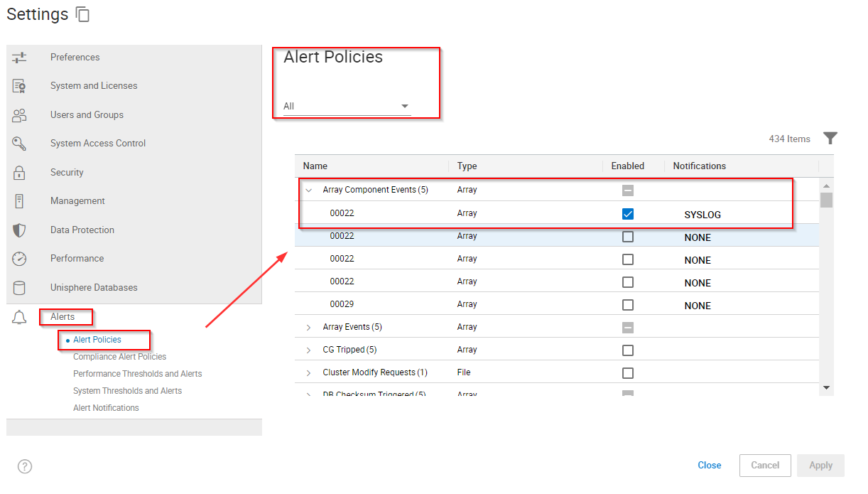Open Preferences using the sliders icon
The image size is (868, 494).
19,57
